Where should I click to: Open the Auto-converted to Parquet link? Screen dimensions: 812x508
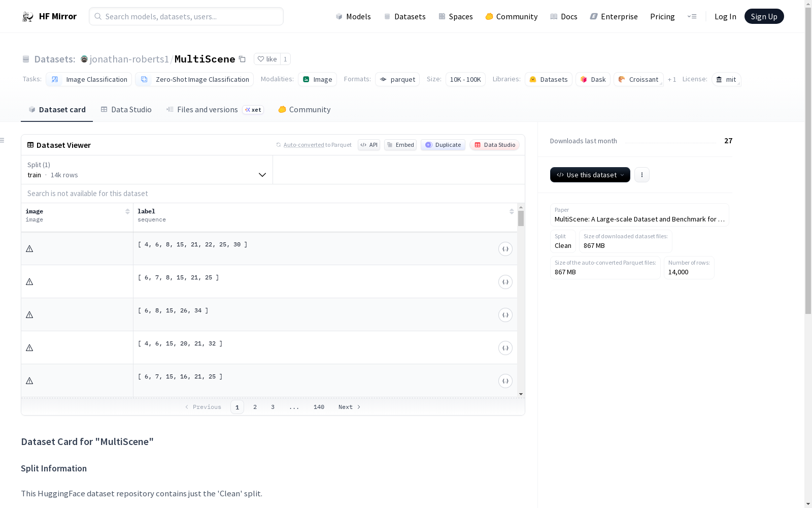(x=317, y=145)
